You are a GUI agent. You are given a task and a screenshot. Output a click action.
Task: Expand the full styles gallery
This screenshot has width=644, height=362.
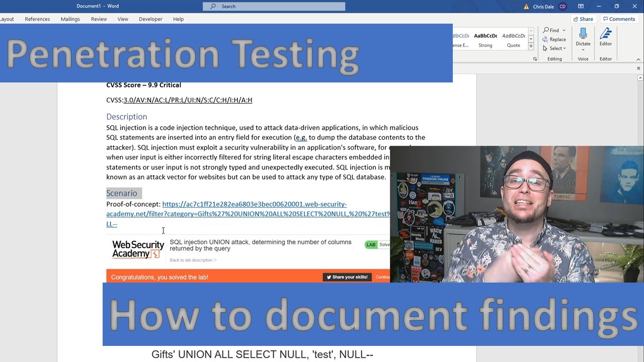click(531, 46)
